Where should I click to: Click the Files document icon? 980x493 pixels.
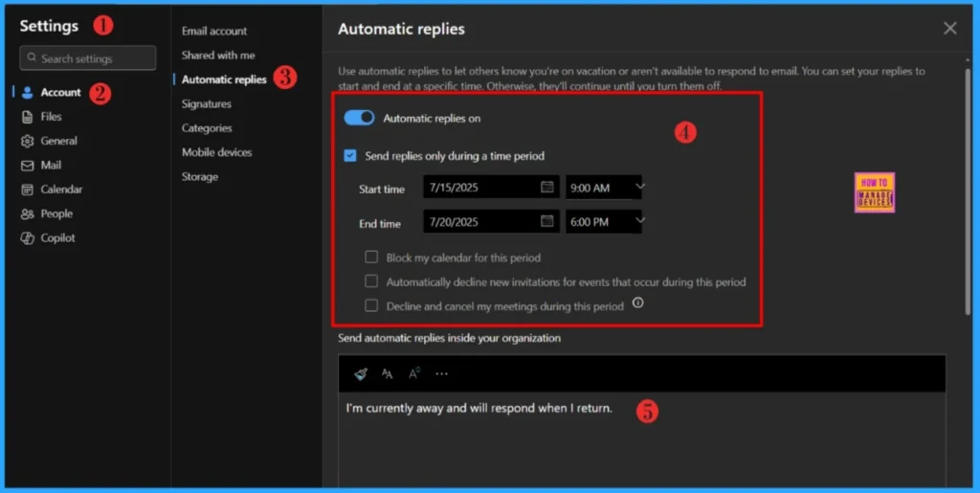tap(27, 117)
